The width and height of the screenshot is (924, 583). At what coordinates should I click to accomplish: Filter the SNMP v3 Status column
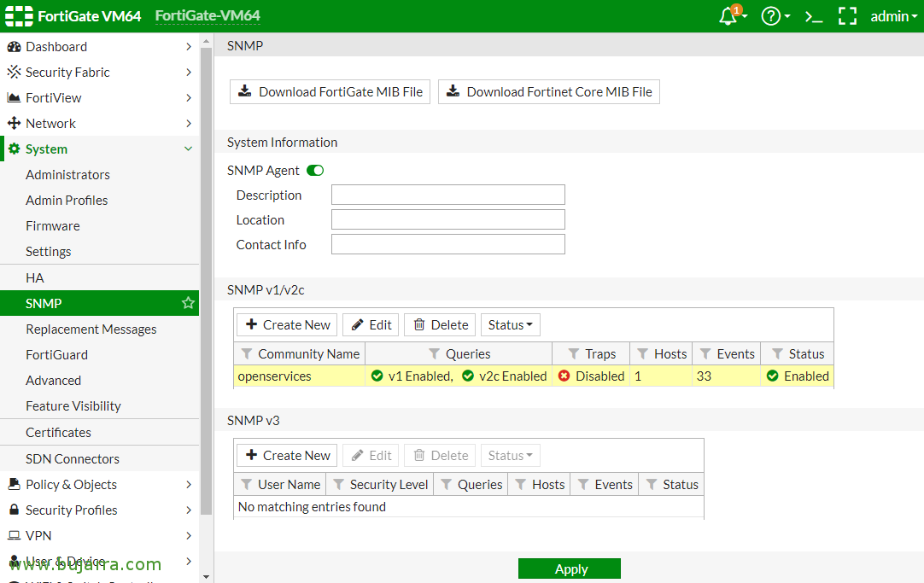[652, 485]
